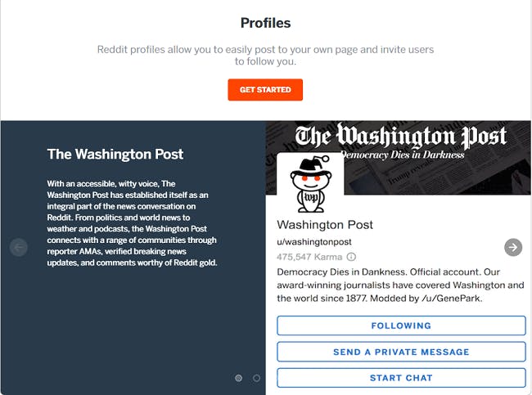Click the Washington Post slide description paragraph

pos(132,223)
